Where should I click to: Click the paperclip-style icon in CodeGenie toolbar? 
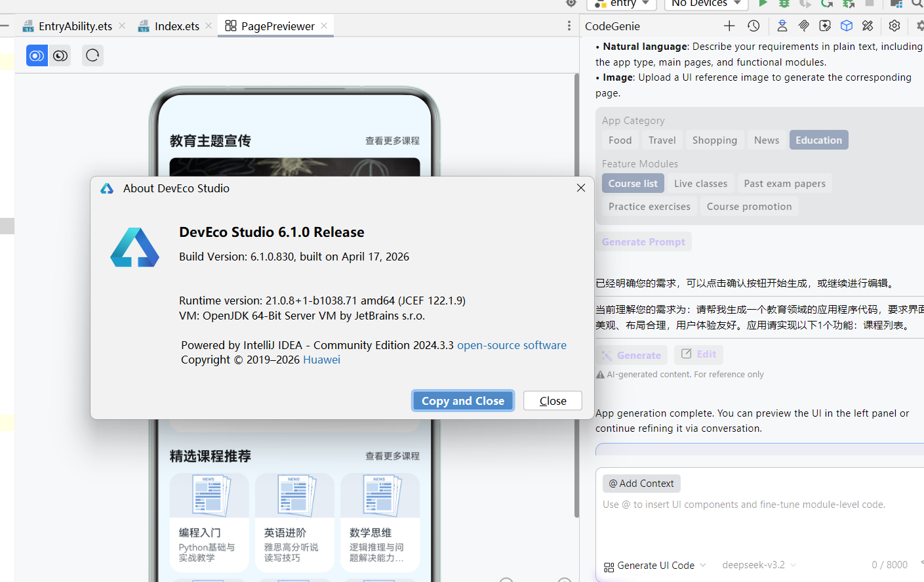pos(803,26)
